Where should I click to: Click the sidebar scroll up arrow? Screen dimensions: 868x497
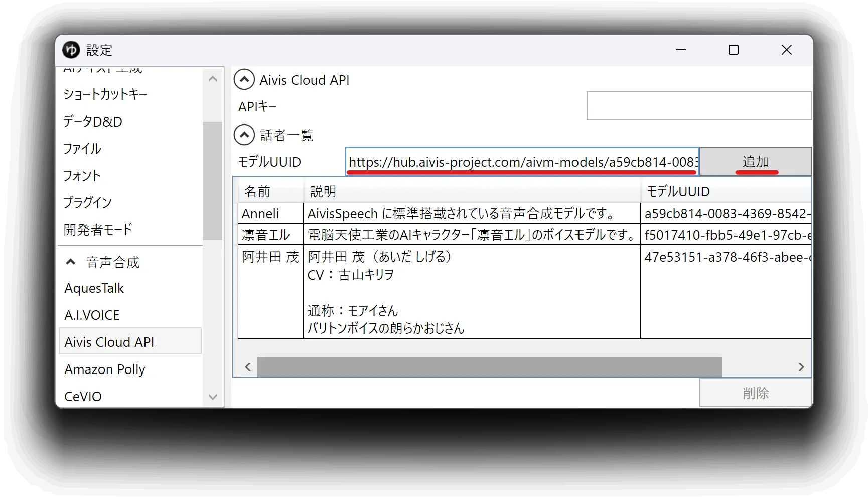pyautogui.click(x=213, y=79)
